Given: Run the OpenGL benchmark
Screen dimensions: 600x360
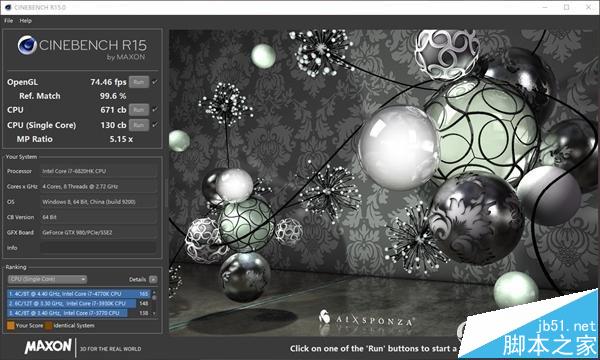Looking at the screenshot, I should [x=139, y=82].
